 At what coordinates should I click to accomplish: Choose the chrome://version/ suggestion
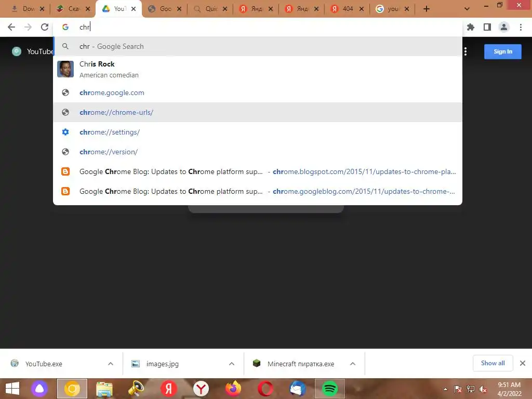point(258,152)
